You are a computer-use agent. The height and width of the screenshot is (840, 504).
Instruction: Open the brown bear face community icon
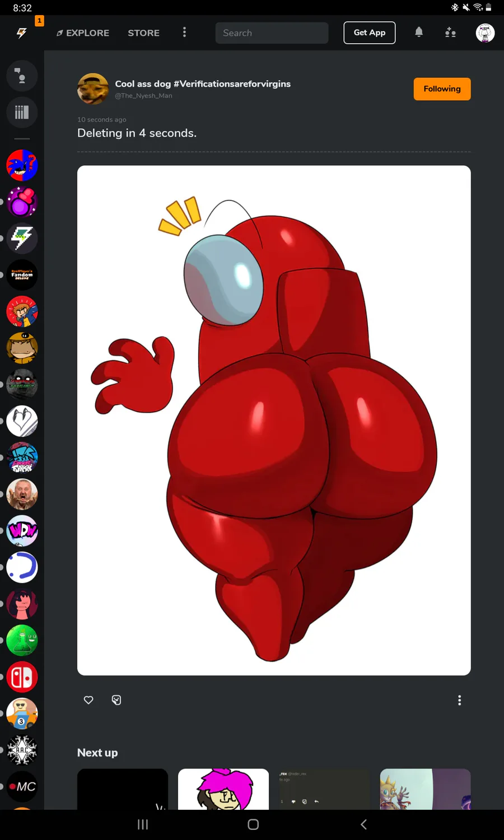[x=22, y=348]
